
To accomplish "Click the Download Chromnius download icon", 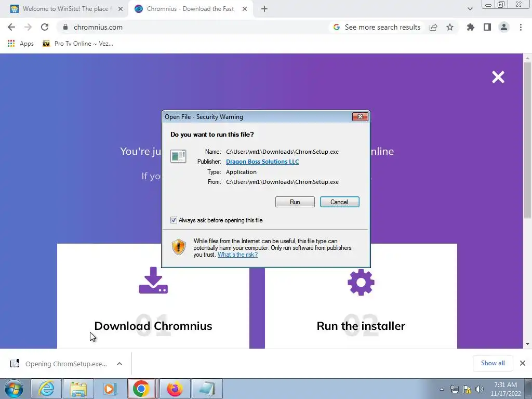I will click(x=153, y=280).
